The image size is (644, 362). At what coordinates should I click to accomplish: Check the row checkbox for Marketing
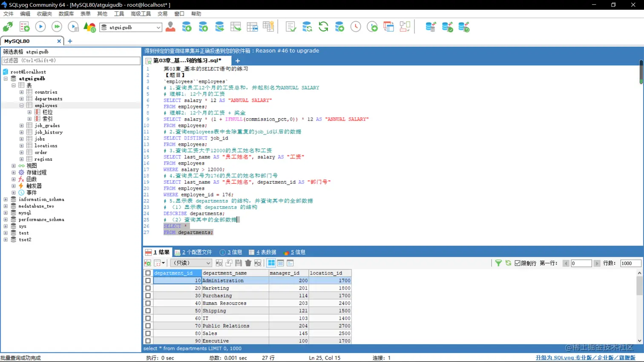(148, 288)
